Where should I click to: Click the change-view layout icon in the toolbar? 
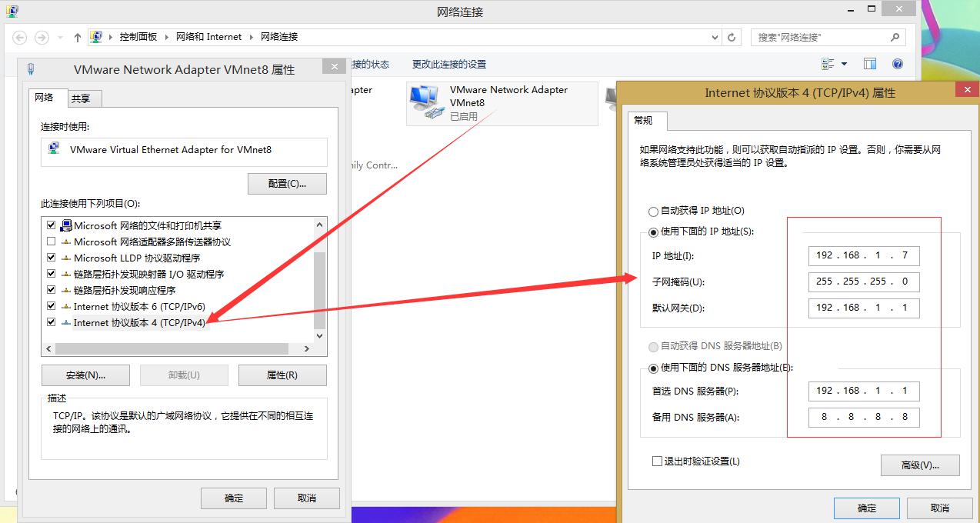[x=828, y=64]
